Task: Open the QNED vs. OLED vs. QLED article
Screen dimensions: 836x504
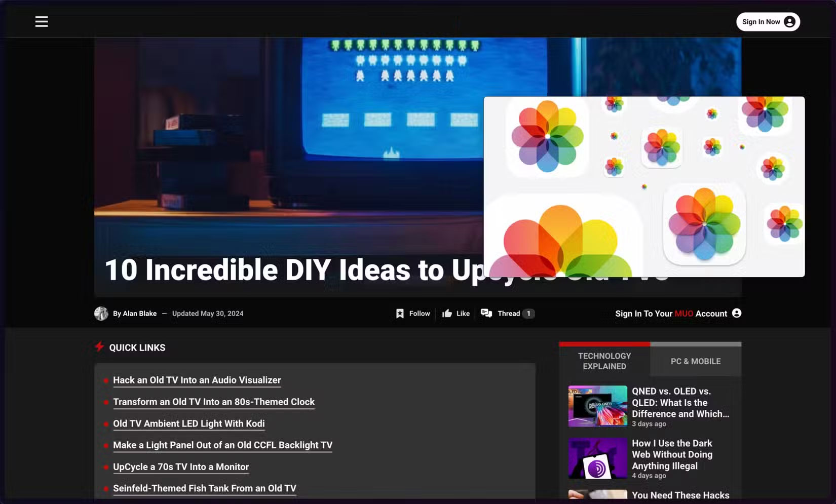Action: point(680,402)
